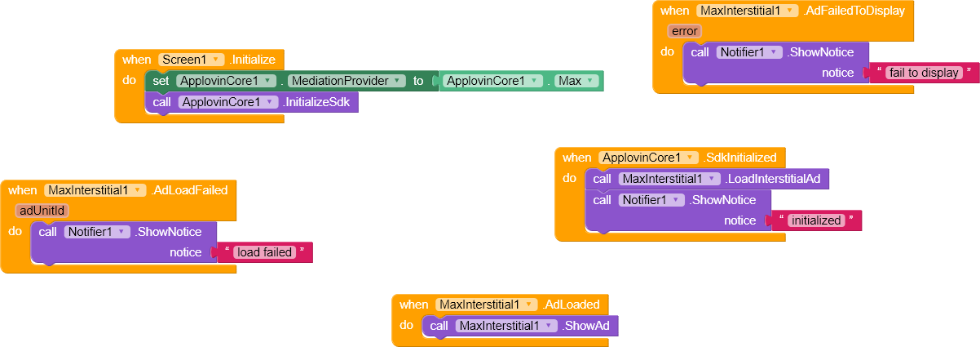Click the "notice" label beside "load failed"
Screen dimensions: 980x347
185,252
